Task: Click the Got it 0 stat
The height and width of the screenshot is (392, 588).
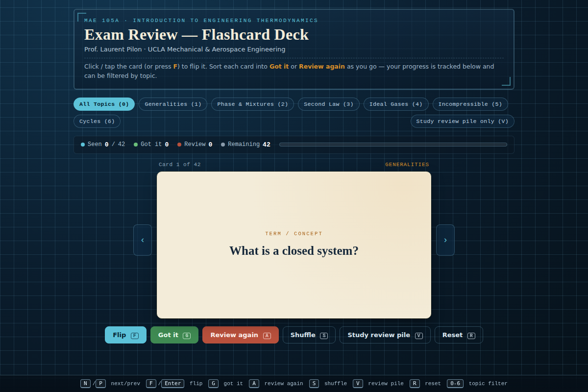Action: click(151, 145)
